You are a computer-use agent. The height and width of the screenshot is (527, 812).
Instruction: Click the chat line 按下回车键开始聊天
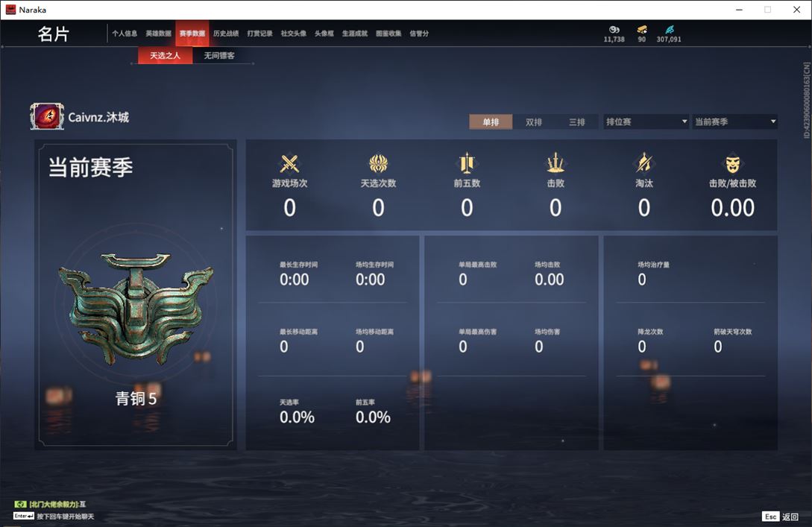66,516
